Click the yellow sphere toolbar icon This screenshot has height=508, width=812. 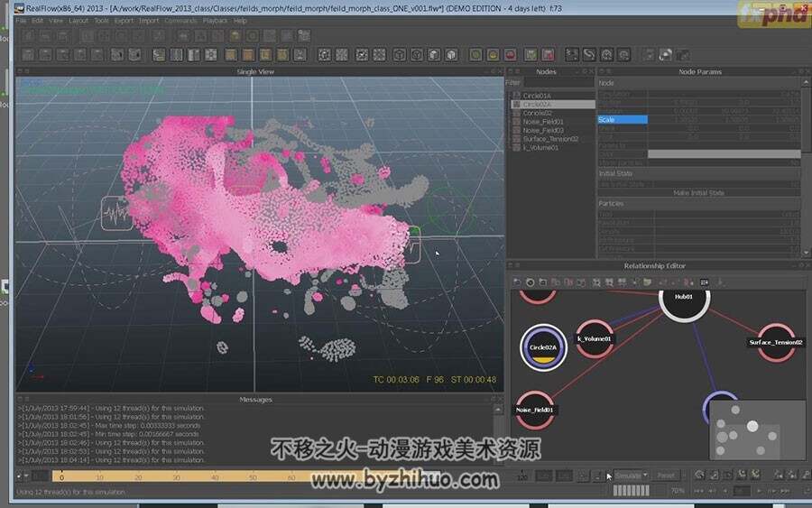pyautogui.click(x=493, y=54)
